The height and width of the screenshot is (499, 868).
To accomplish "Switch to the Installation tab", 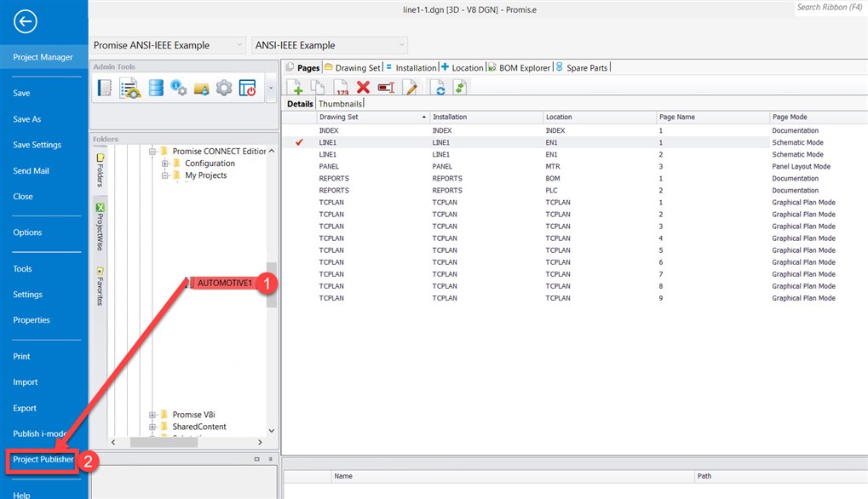I will click(x=411, y=67).
